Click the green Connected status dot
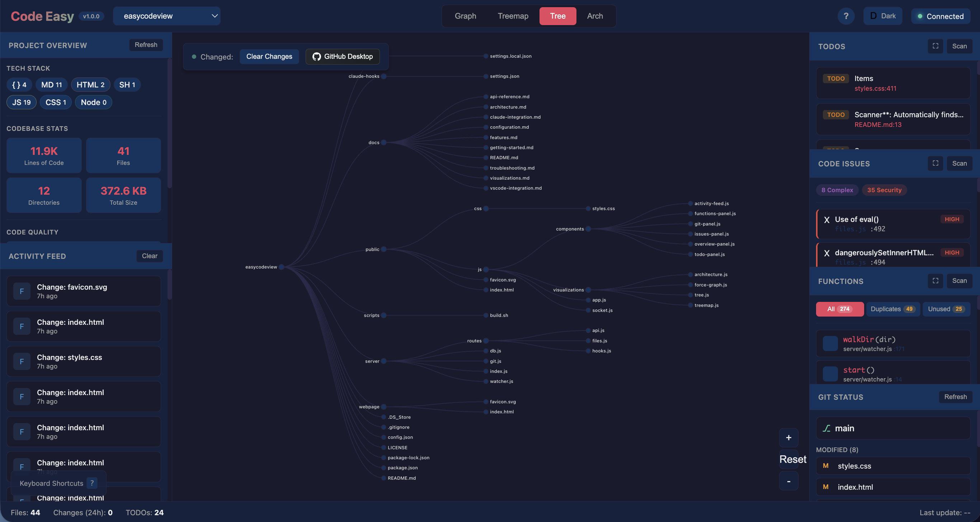 (x=920, y=16)
